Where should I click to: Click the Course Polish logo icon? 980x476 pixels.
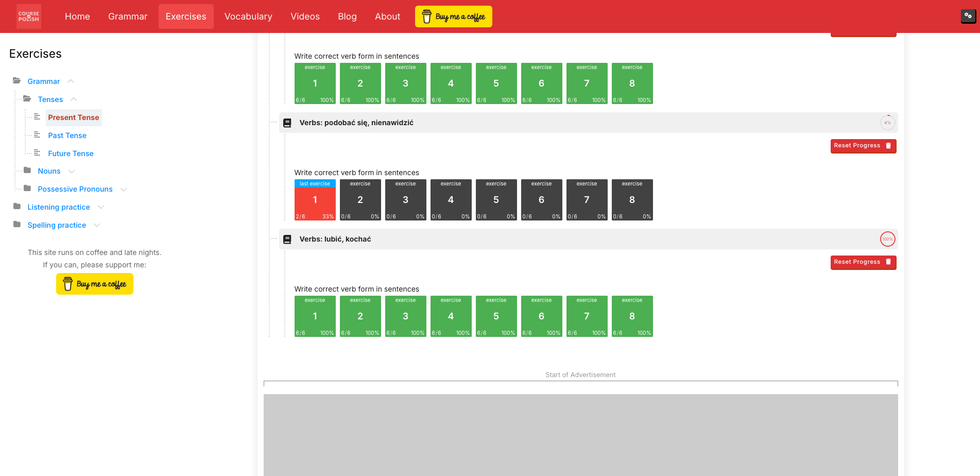(x=29, y=16)
